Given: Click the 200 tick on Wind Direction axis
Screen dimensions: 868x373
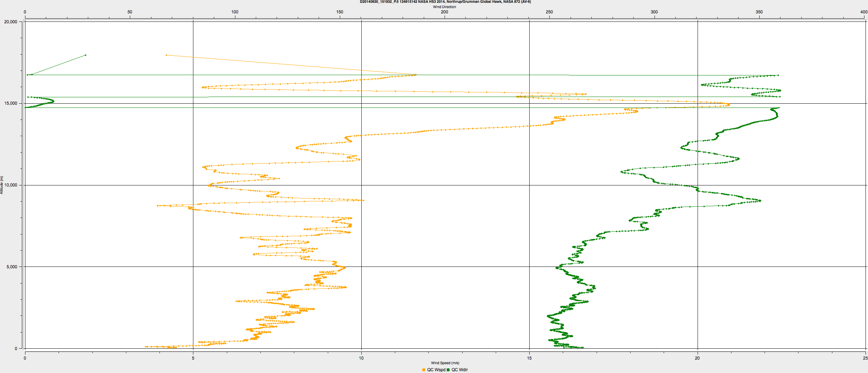Looking at the screenshot, I should 445,12.
